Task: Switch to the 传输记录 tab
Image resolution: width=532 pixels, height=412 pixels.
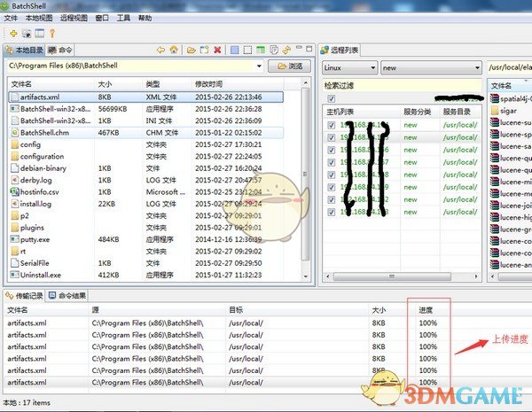Action: click(25, 296)
